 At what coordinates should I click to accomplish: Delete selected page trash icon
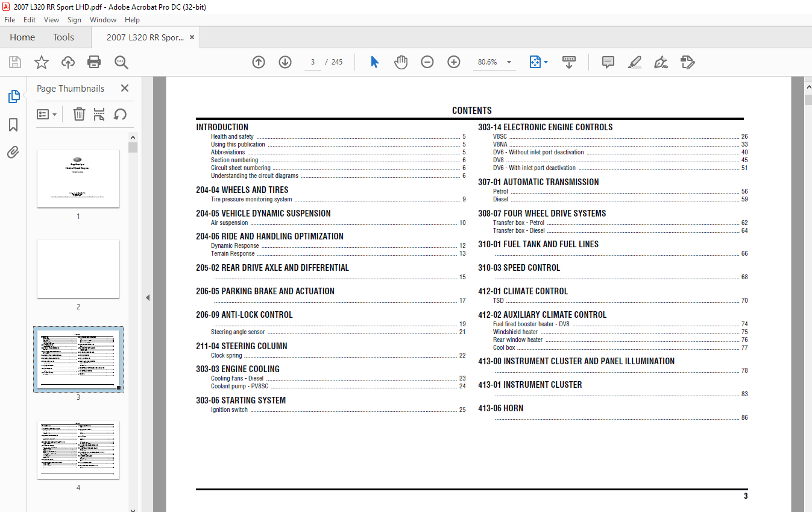[79, 114]
